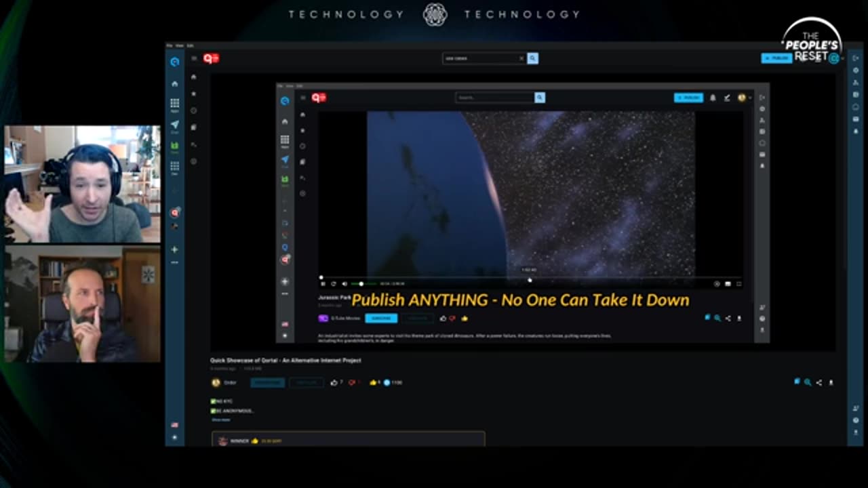
Task: Open the bell notifications in the inner Q-Tube header
Action: point(713,98)
